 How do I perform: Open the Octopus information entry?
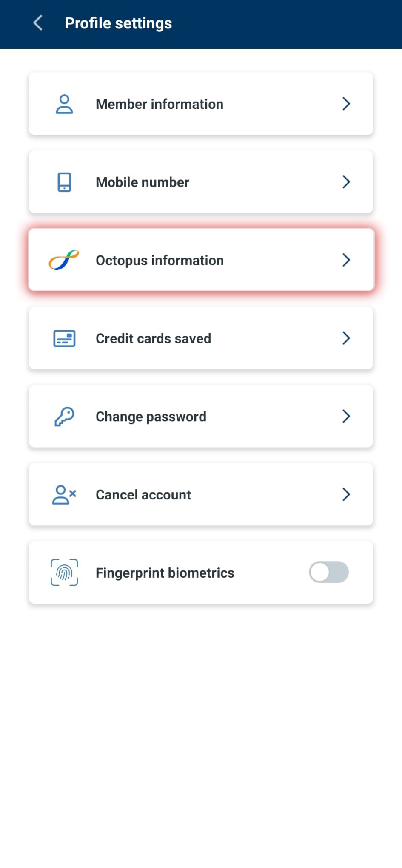(x=201, y=260)
